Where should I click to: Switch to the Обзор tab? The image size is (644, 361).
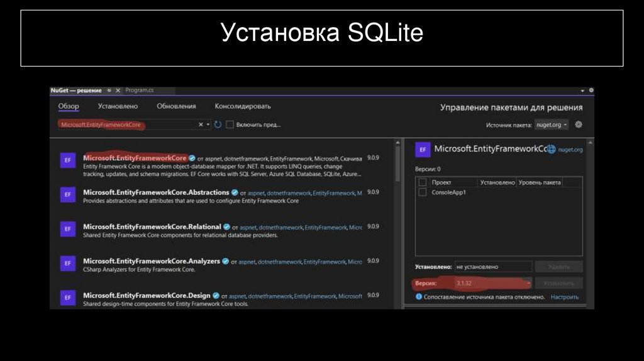click(68, 106)
